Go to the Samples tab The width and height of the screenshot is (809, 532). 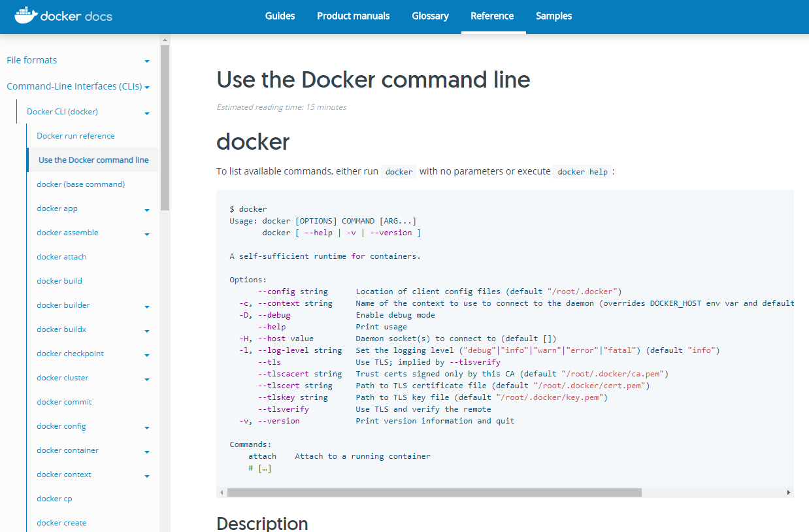click(553, 16)
